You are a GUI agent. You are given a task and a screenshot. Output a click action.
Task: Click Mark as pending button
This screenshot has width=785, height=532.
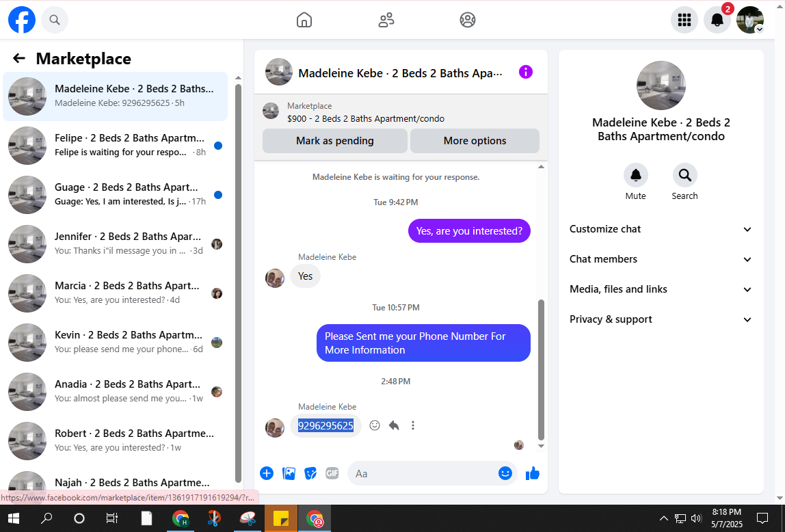pos(335,141)
